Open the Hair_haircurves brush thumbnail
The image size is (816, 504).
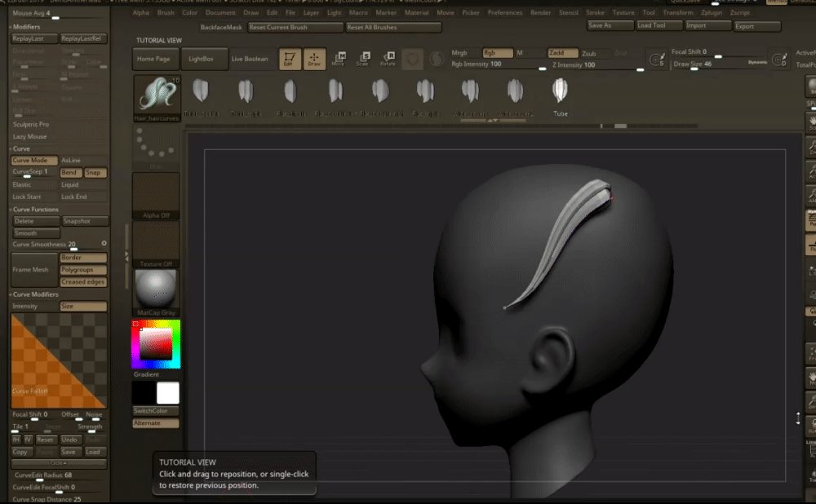click(157, 99)
